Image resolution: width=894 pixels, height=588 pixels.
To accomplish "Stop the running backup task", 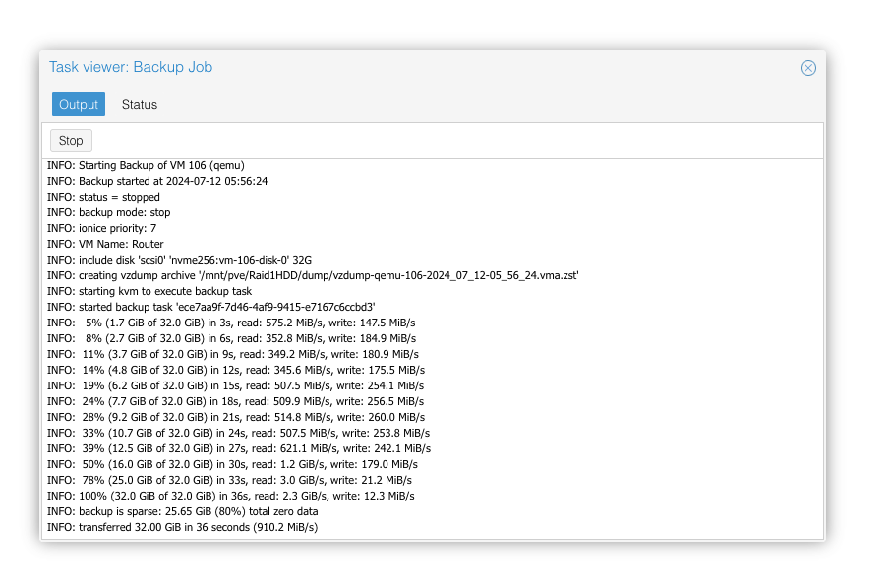I will click(71, 141).
